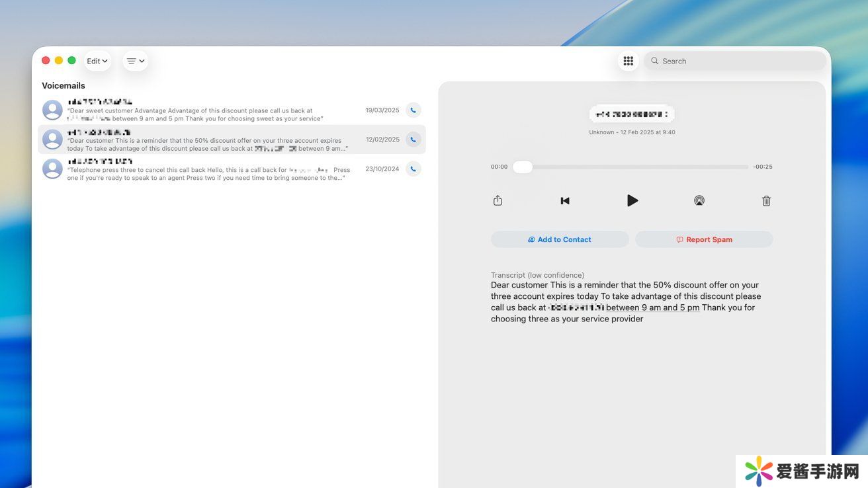Report this voicemail as spam
868x488 pixels.
[704, 239]
